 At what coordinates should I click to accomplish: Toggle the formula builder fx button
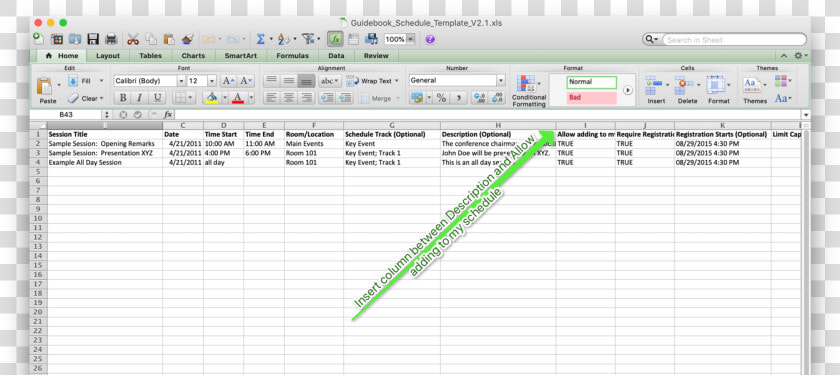(x=336, y=39)
